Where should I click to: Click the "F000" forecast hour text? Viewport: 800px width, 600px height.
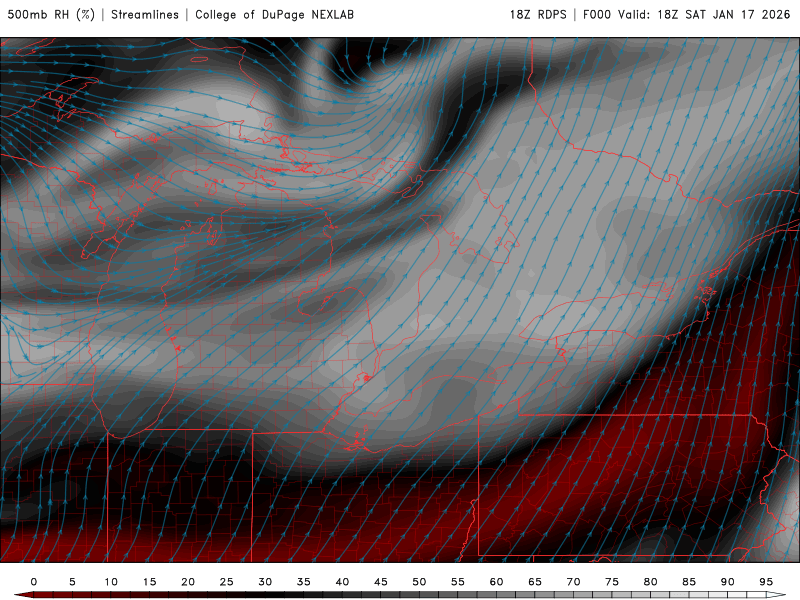tap(597, 15)
